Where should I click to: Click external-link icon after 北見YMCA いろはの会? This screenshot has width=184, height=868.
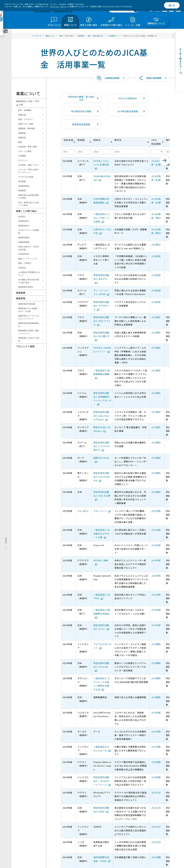tap(101, 233)
